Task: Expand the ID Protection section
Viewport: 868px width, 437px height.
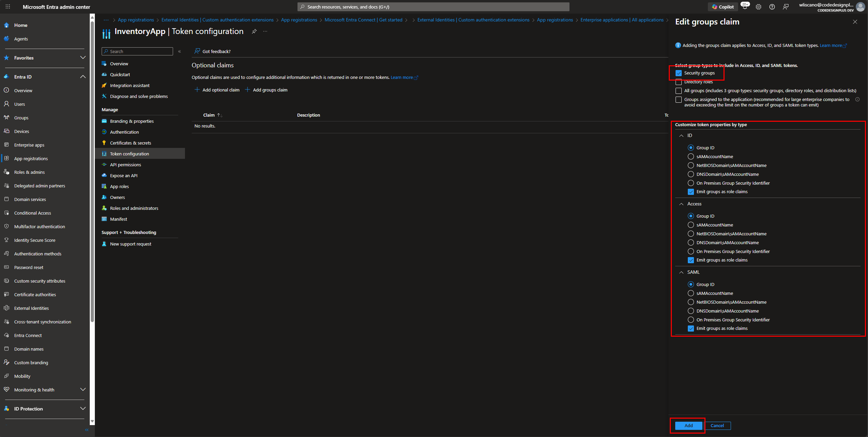Action: point(83,409)
